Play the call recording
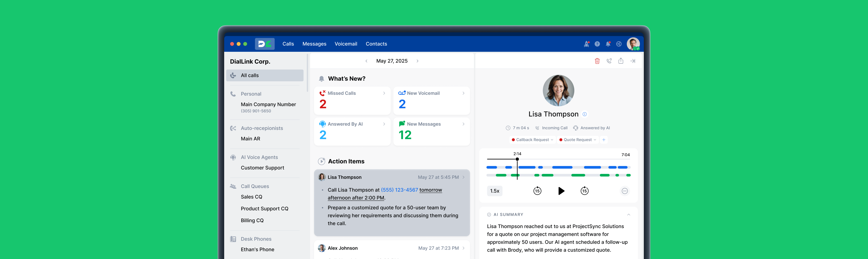Screen dimensions: 868x259 [x=561, y=191]
